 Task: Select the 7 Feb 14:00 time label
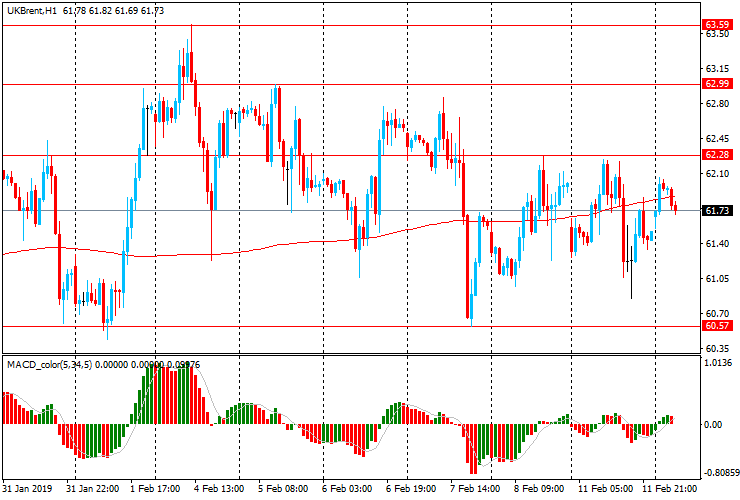[475, 489]
